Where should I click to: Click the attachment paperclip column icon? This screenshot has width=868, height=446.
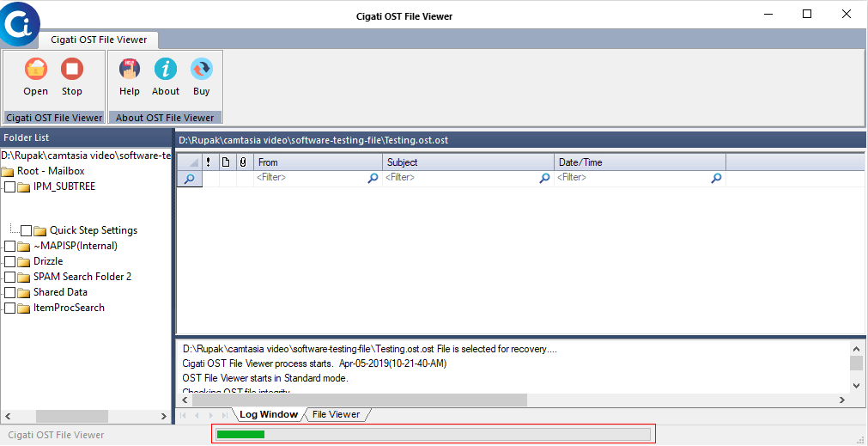click(242, 162)
